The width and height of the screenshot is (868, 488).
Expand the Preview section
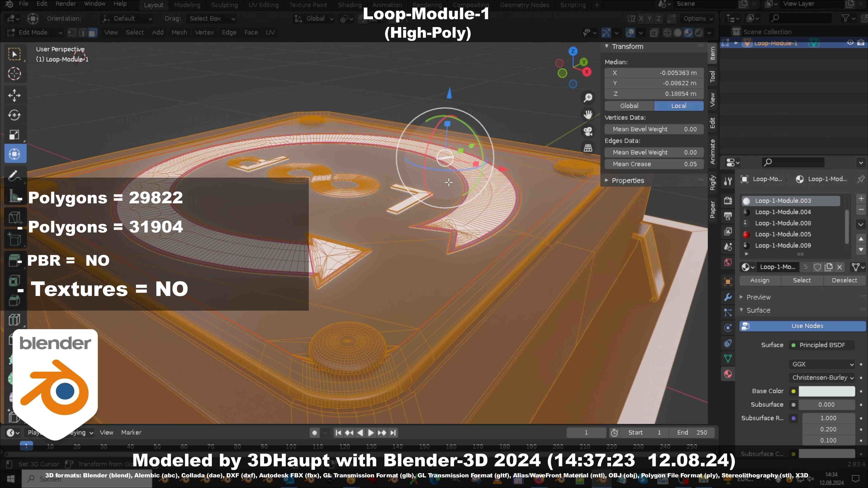pos(758,297)
